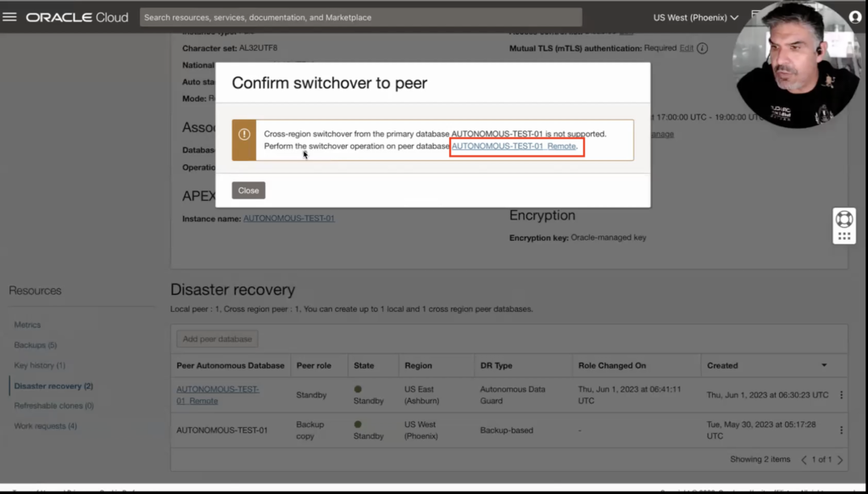Go to next page of peer table

840,460
